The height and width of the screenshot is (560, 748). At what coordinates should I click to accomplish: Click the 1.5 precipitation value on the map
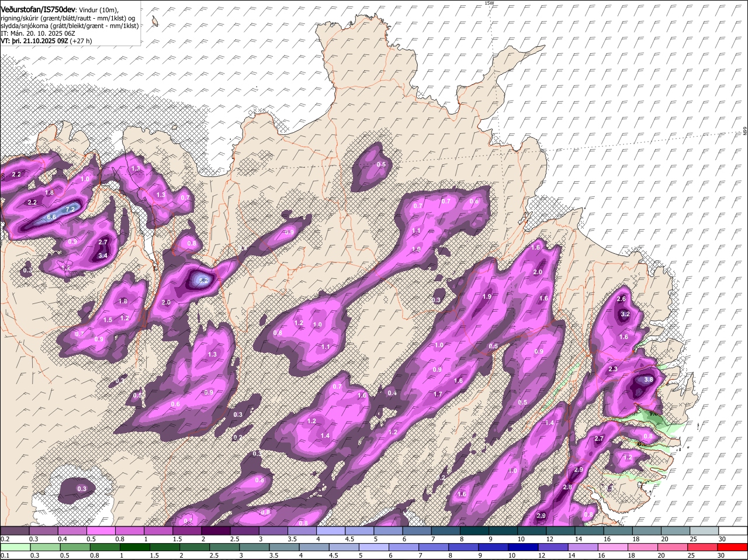point(108,320)
